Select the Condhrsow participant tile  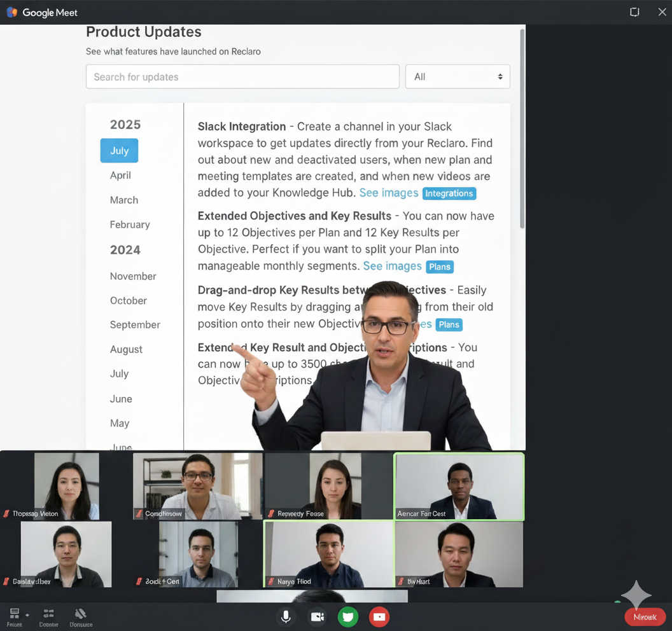click(x=197, y=486)
